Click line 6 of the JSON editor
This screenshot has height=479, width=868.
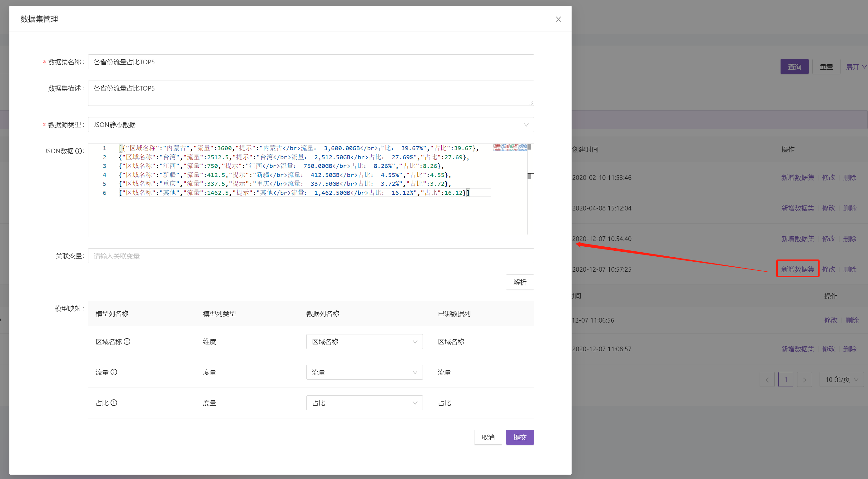(294, 193)
